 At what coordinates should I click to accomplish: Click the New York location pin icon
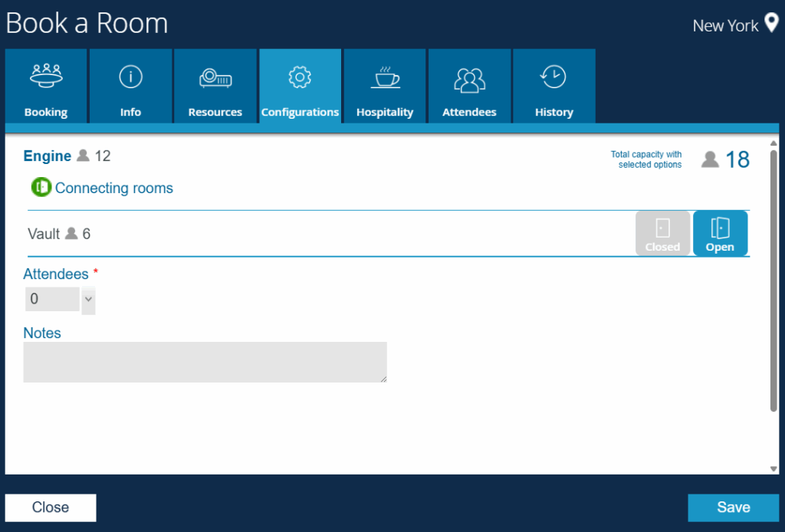771,24
